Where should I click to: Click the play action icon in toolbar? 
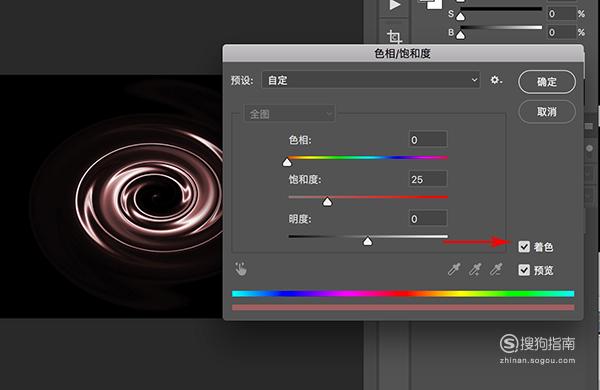click(395, 5)
